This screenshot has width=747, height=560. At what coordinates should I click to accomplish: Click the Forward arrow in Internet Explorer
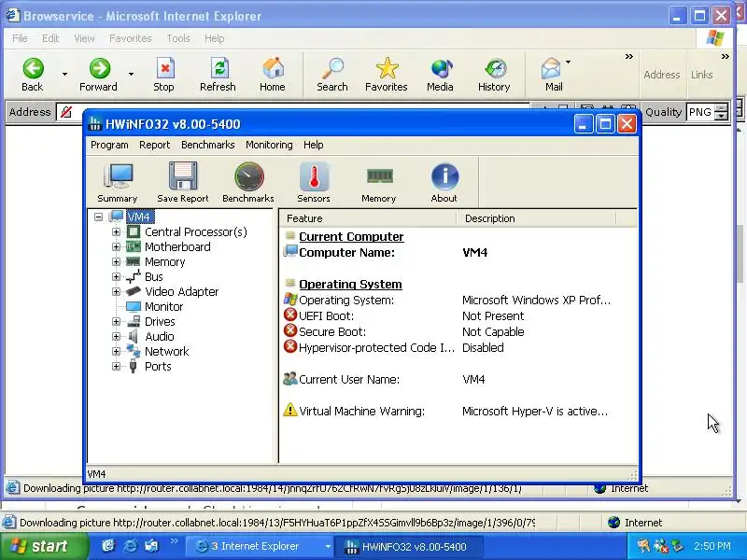pos(99,75)
